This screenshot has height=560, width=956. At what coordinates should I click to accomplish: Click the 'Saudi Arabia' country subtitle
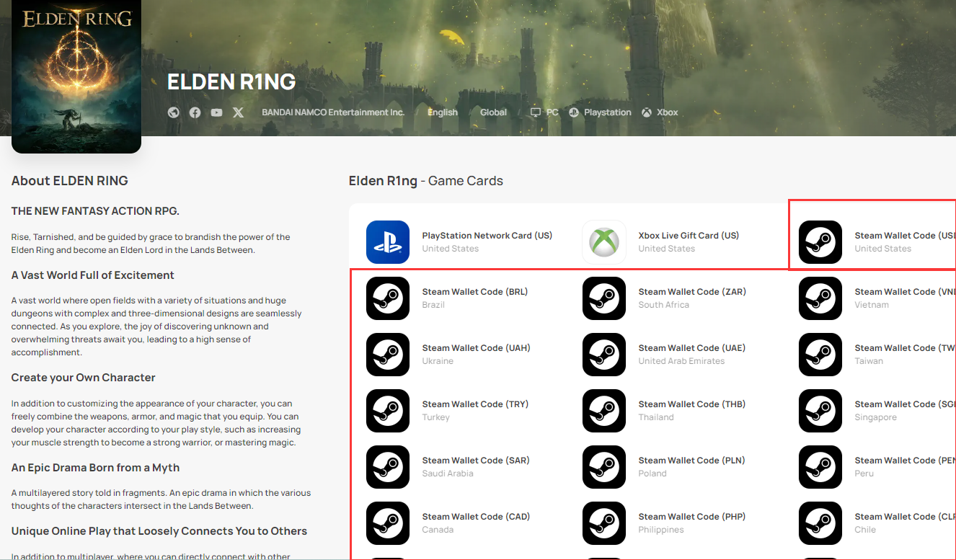(448, 474)
